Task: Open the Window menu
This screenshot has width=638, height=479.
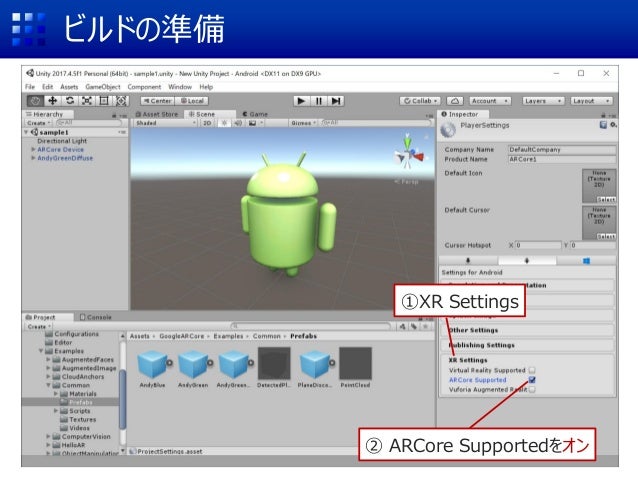Action: (180, 87)
